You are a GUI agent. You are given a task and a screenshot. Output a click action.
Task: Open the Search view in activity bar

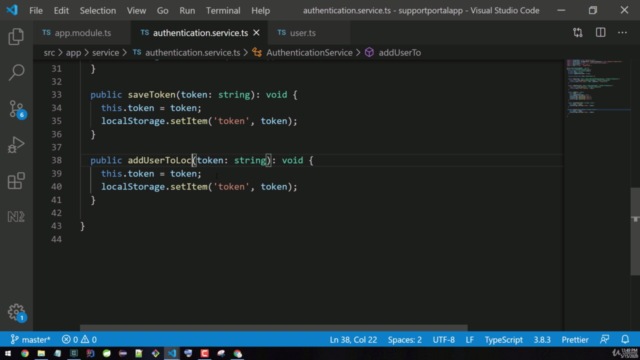point(16,72)
